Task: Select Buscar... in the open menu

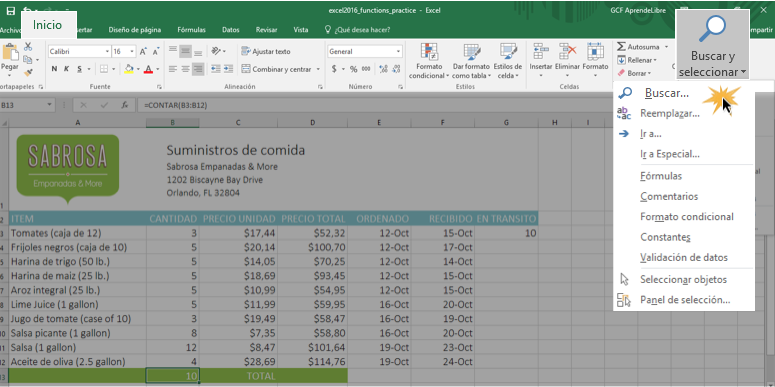Action: point(667,93)
